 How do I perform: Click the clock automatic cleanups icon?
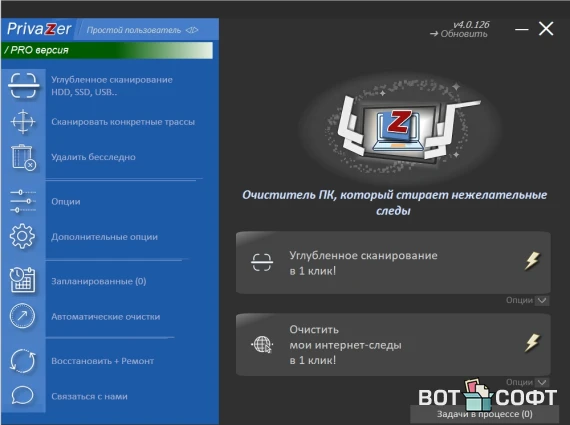[23, 316]
